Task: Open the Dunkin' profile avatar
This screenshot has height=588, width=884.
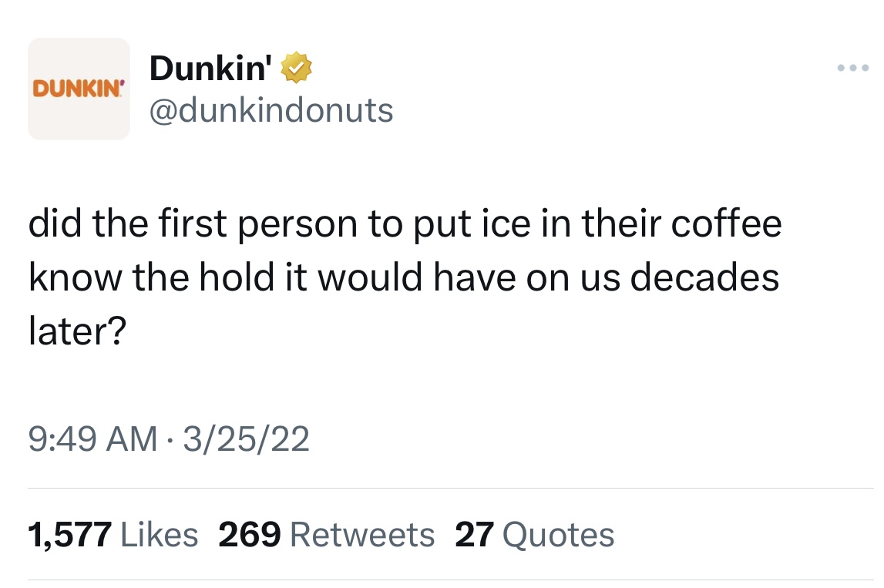Action: coord(79,89)
